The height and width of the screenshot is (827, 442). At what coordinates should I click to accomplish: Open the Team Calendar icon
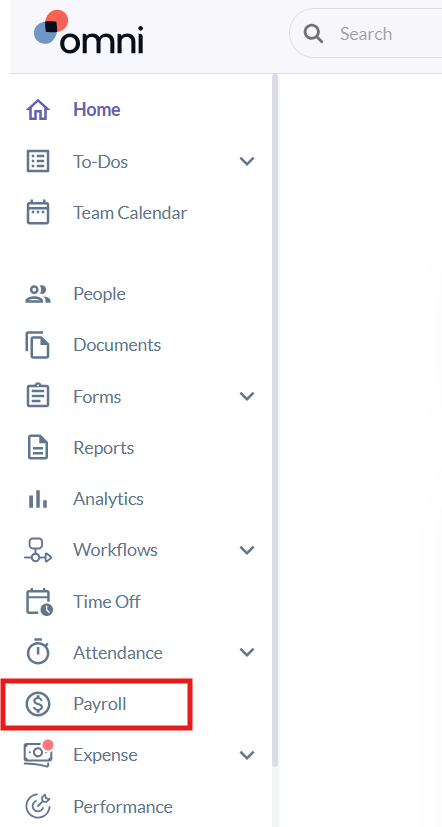pyautogui.click(x=38, y=213)
